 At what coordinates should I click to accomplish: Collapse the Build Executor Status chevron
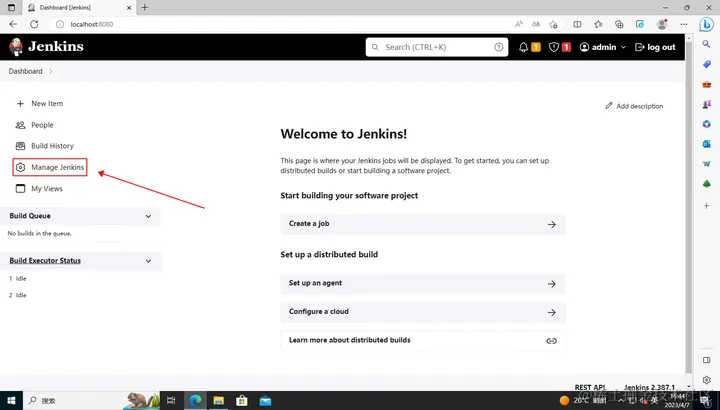tap(148, 261)
